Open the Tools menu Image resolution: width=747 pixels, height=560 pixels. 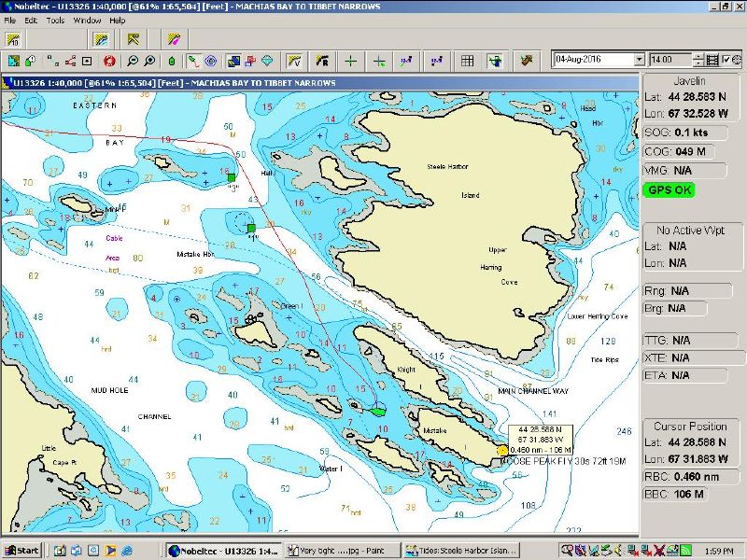click(x=55, y=20)
